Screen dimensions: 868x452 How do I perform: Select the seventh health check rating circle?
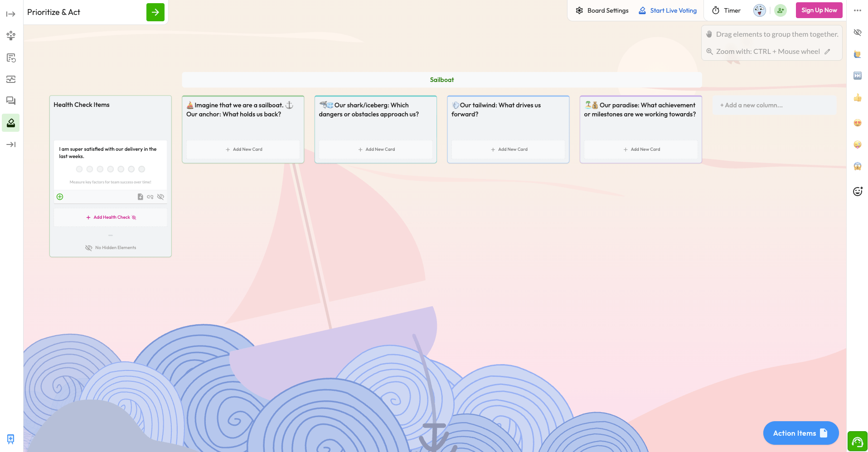click(142, 169)
